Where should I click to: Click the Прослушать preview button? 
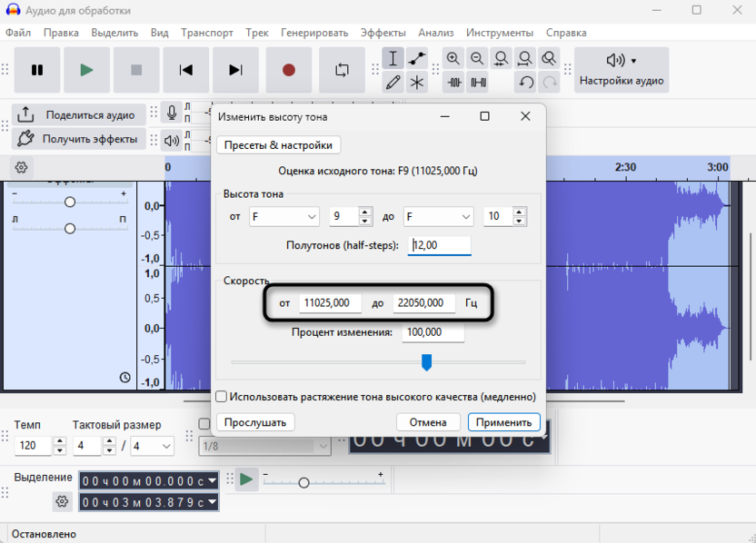pyautogui.click(x=255, y=422)
